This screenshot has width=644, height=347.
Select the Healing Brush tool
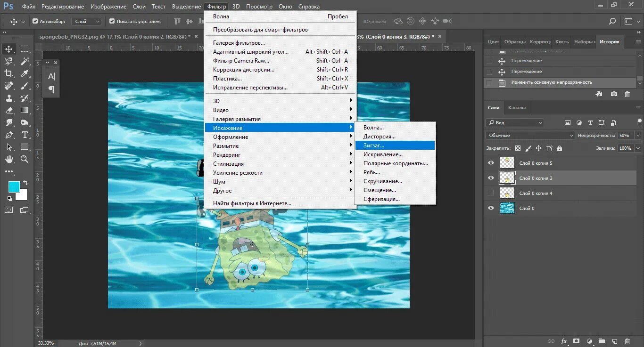9,86
